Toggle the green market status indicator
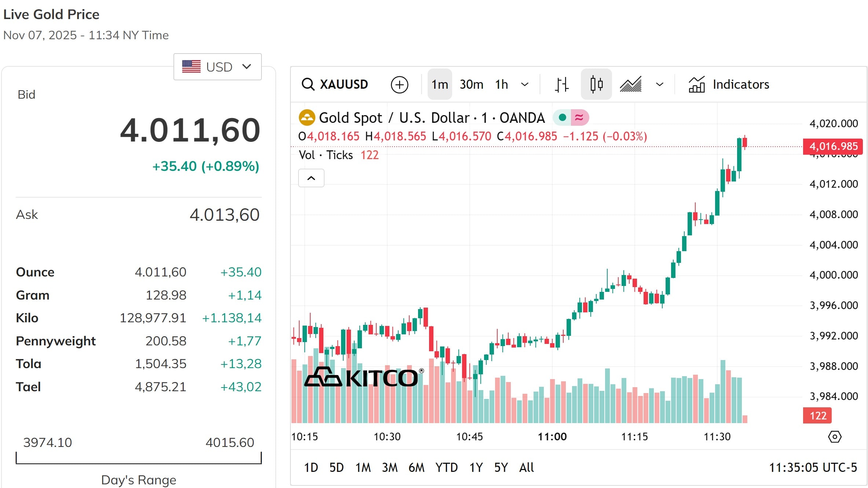Screen dimensions: 868x488 (562, 117)
